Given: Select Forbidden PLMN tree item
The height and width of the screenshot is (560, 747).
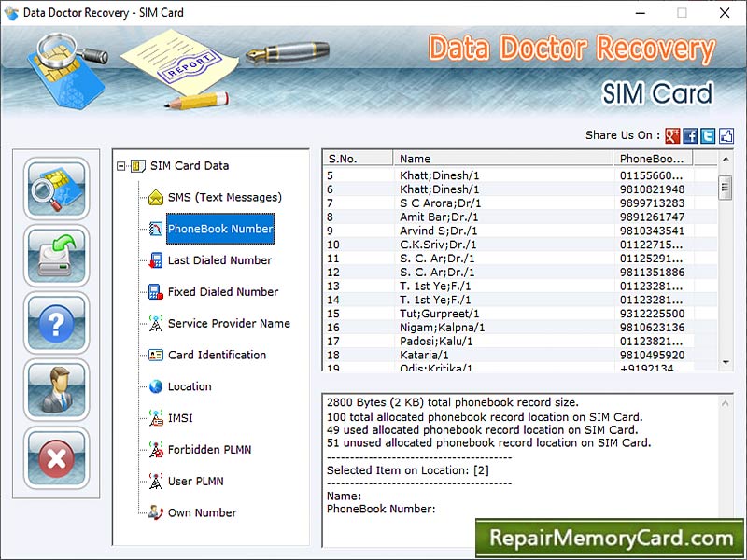Looking at the screenshot, I should [209, 450].
